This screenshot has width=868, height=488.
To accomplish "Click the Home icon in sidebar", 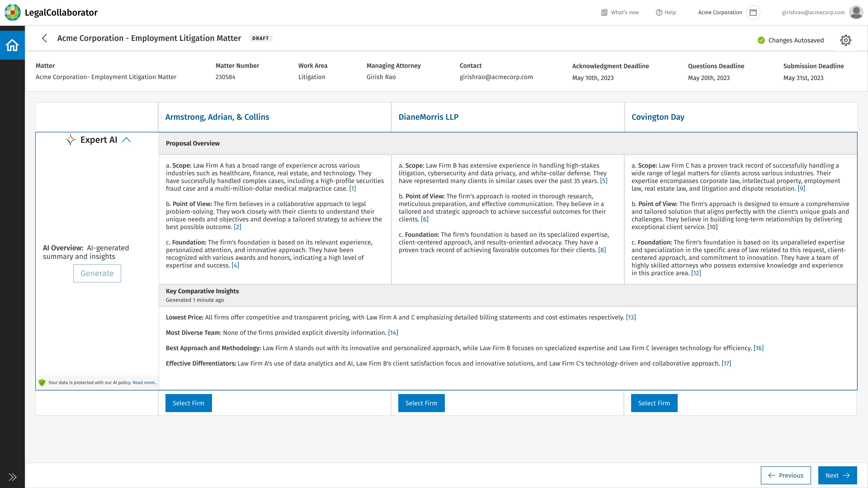I will 12,45.
